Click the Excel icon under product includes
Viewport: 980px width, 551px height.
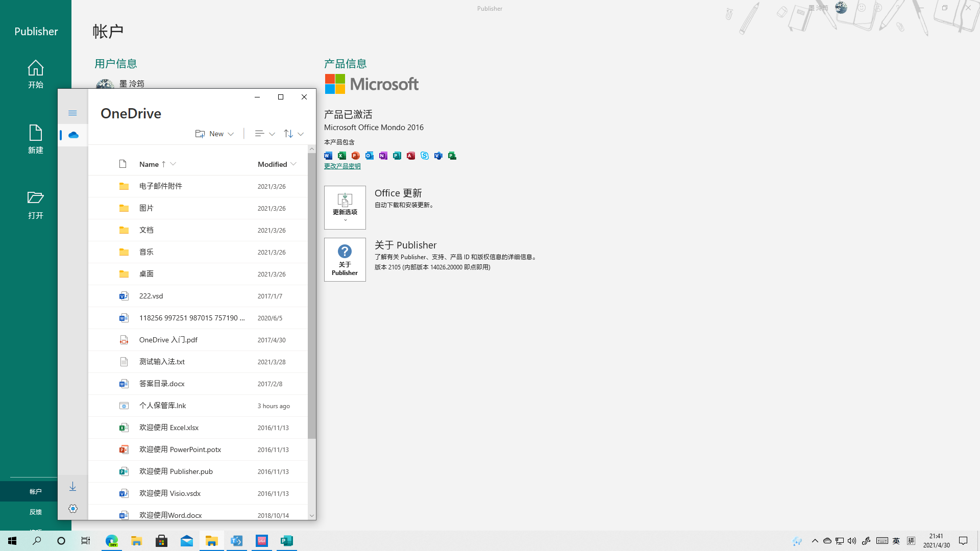point(342,156)
